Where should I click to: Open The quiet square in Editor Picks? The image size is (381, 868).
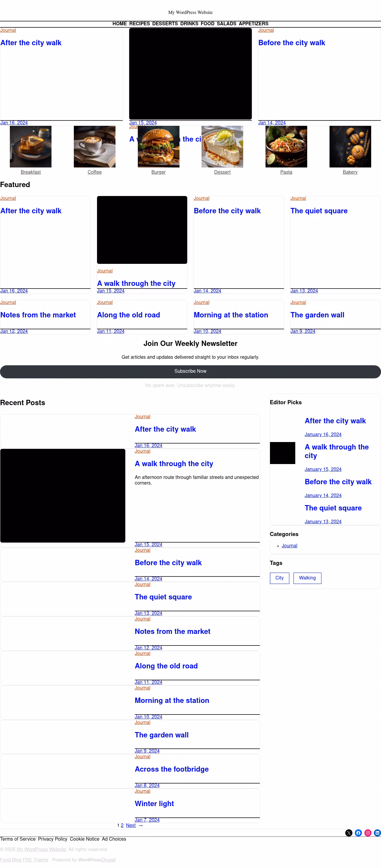333,508
